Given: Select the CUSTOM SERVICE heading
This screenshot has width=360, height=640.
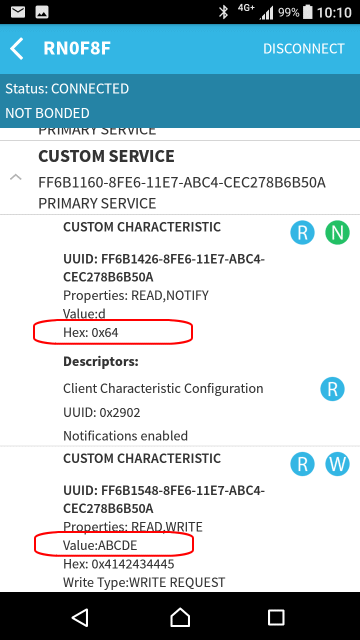Looking at the screenshot, I should [x=106, y=156].
